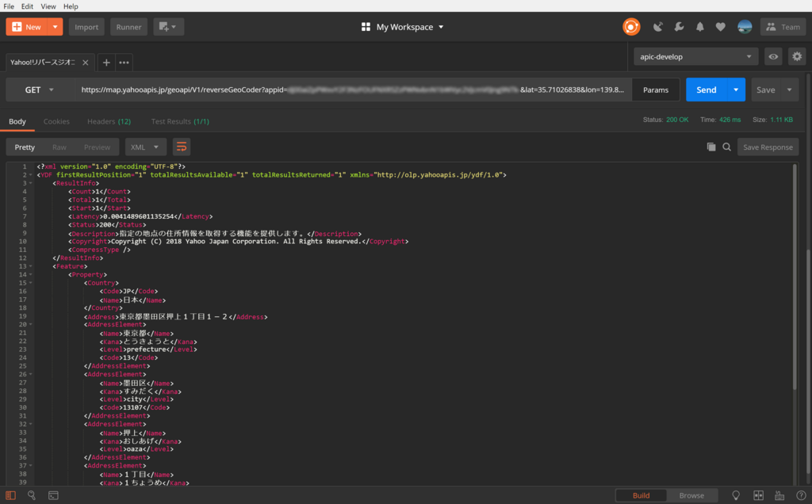Open the apic-develop environment dropdown
The width and height of the screenshot is (812, 504).
(x=696, y=57)
